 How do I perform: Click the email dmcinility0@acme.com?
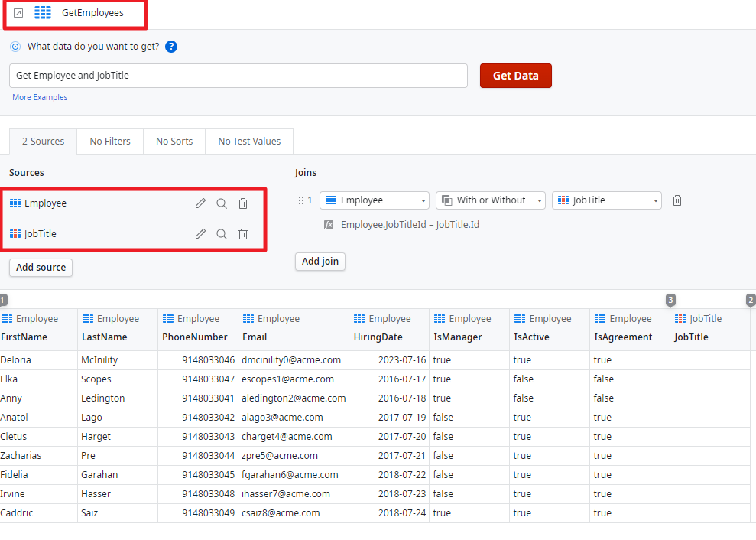pos(291,360)
